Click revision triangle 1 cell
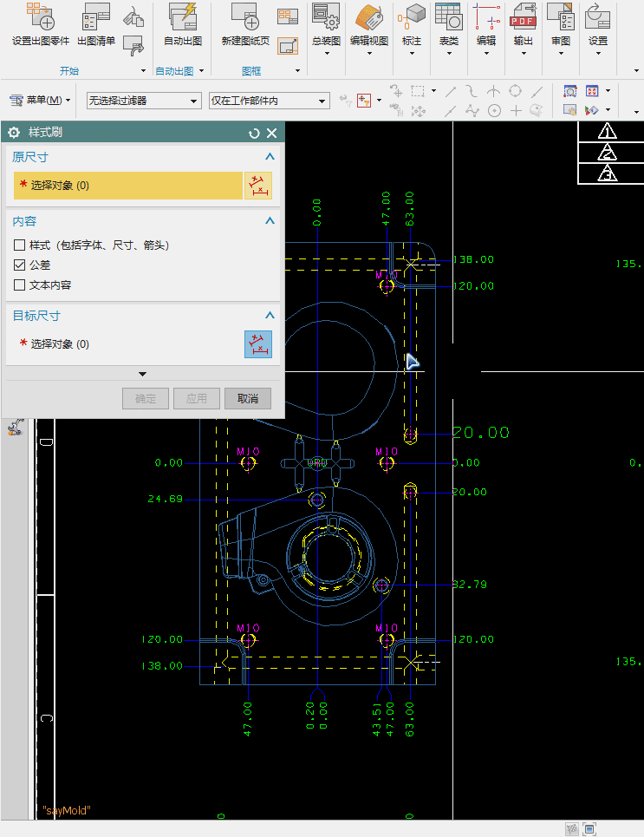The width and height of the screenshot is (644, 837). tap(610, 131)
